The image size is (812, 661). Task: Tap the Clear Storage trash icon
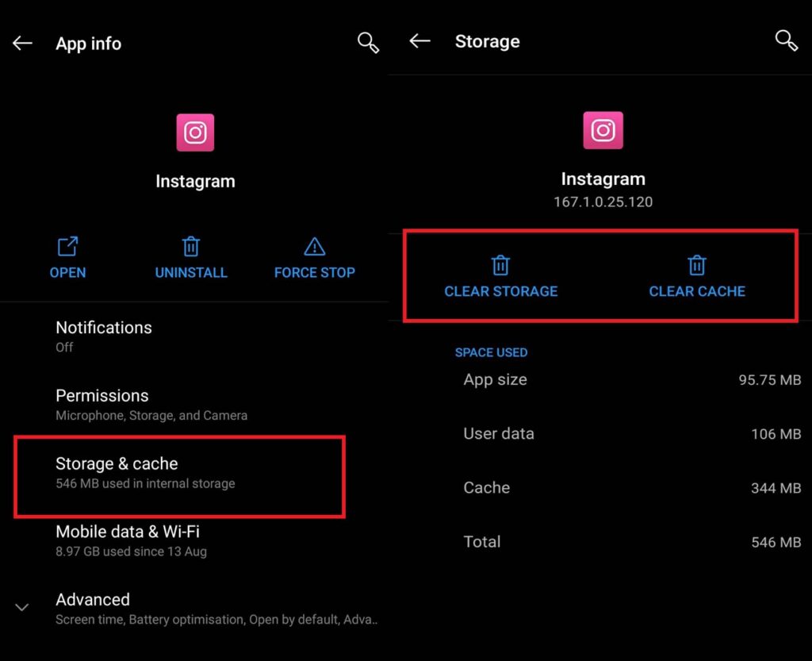pyautogui.click(x=501, y=265)
